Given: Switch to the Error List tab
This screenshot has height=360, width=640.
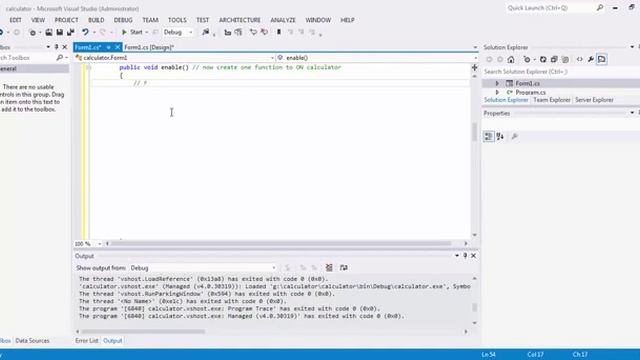Looking at the screenshot, I should [87, 340].
